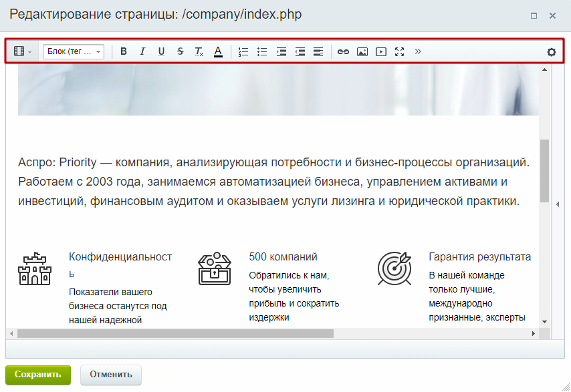Click the vertical scrollbar up arrow
The image size is (571, 392).
(544, 69)
